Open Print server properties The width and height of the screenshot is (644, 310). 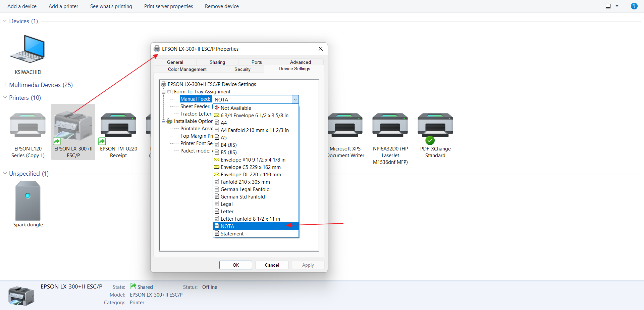pyautogui.click(x=168, y=6)
